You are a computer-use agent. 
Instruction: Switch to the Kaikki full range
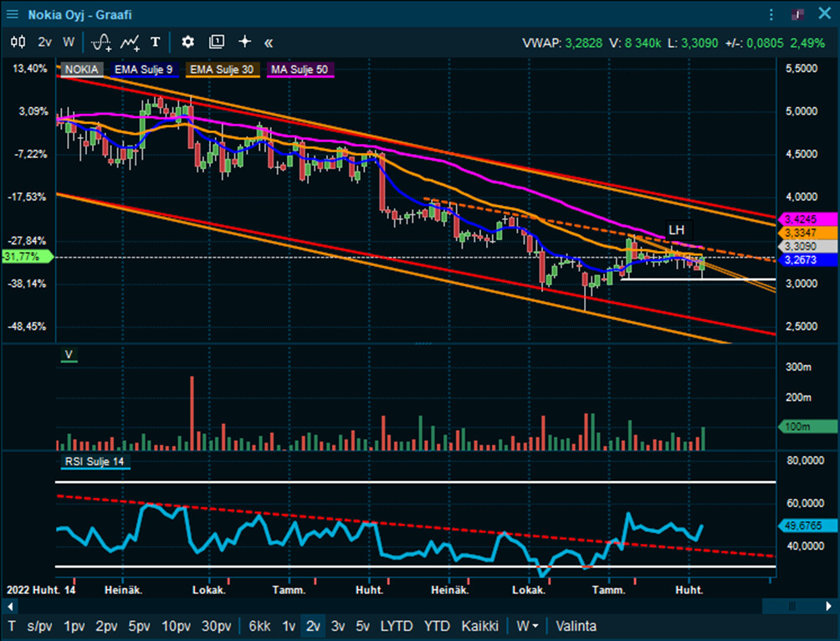pyautogui.click(x=479, y=626)
